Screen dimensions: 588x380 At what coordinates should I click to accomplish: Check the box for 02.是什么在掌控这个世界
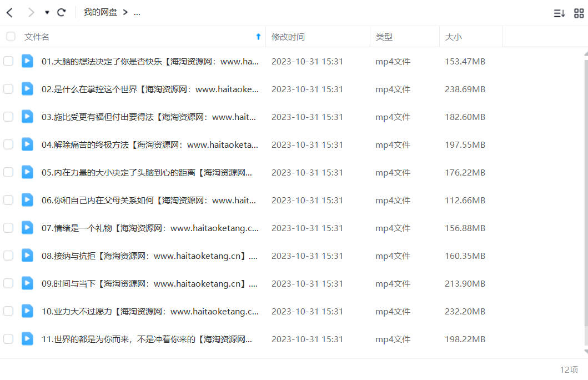coord(8,89)
